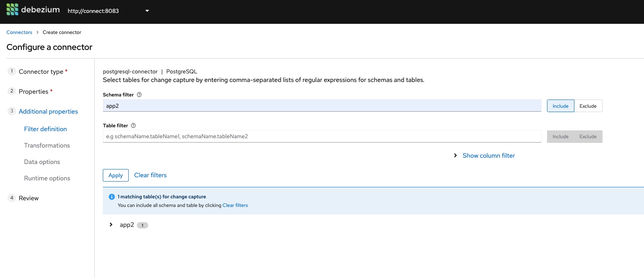
Task: Open the http://connect:8083 cluster dropdown
Action: point(108,11)
